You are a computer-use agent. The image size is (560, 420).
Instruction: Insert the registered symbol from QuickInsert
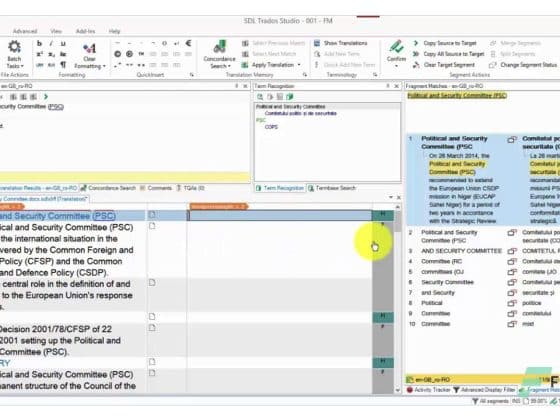[x=129, y=54]
